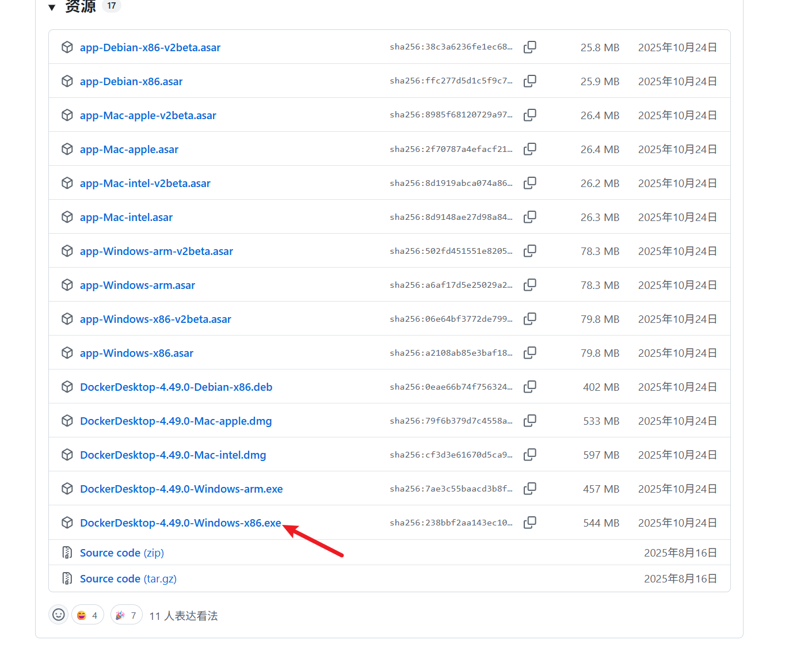Image resolution: width=812 pixels, height=659 pixels.
Task: Download app-Windows-arm.asar file
Action: 138,285
